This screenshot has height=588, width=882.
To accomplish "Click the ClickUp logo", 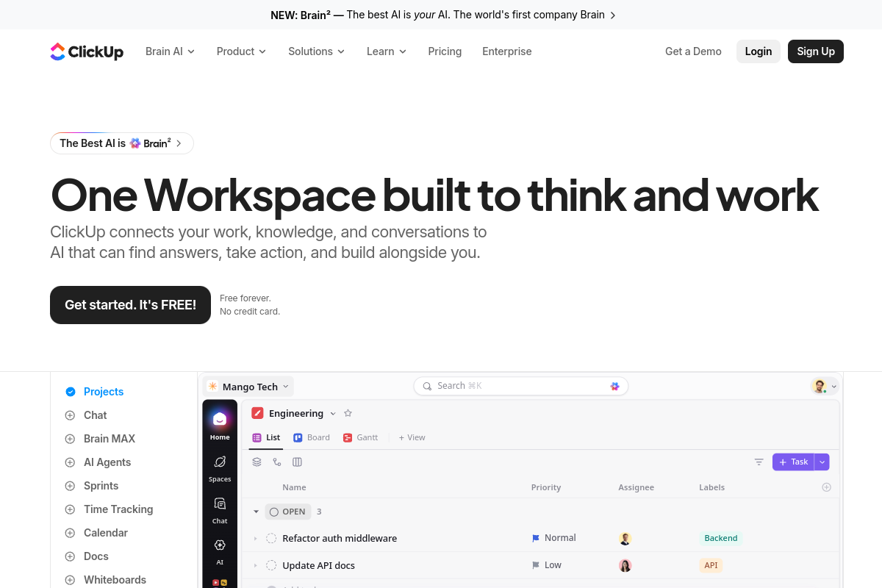I will [x=87, y=51].
